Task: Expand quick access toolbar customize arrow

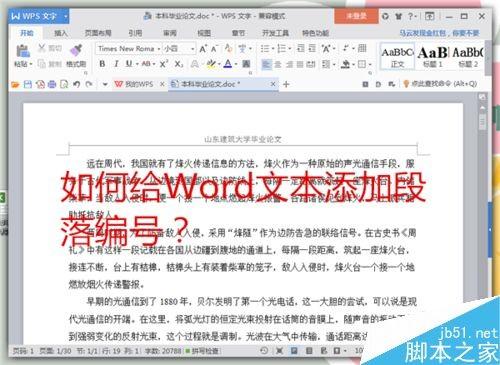Action: click(105, 84)
